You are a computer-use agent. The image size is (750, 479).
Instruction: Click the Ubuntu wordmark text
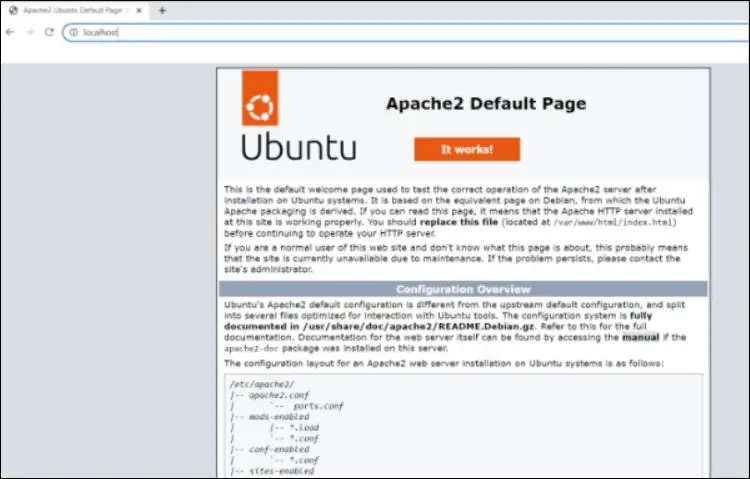[299, 147]
